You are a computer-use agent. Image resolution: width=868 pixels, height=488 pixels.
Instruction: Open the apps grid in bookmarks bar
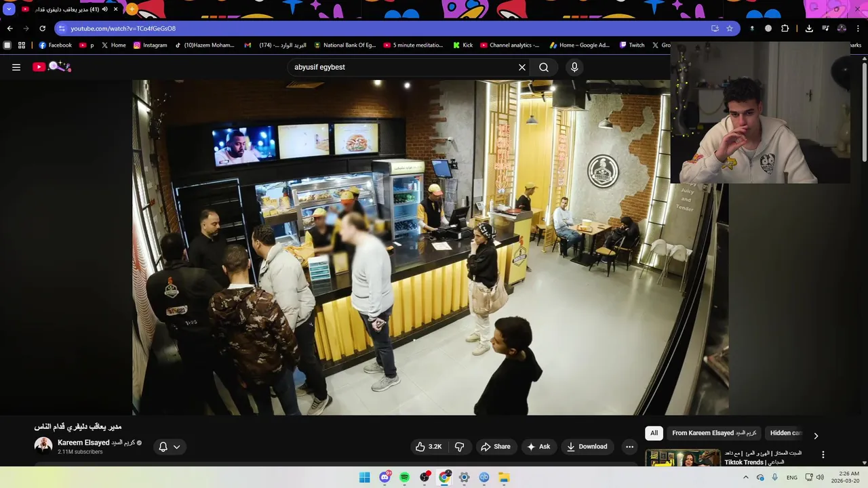tap(22, 45)
